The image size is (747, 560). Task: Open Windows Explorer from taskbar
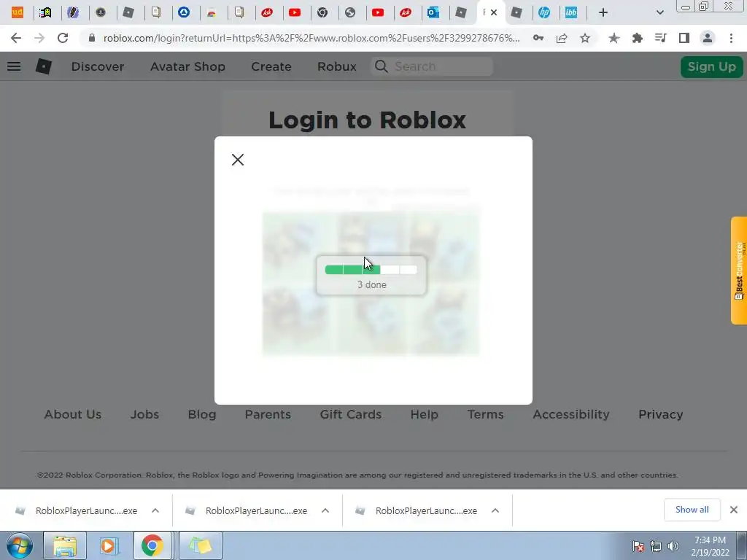[65, 545]
